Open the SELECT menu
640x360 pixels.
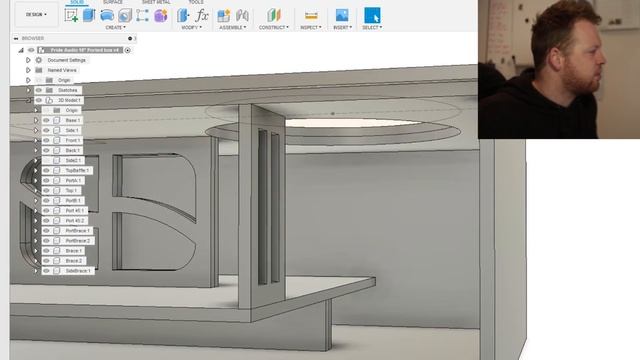372,27
